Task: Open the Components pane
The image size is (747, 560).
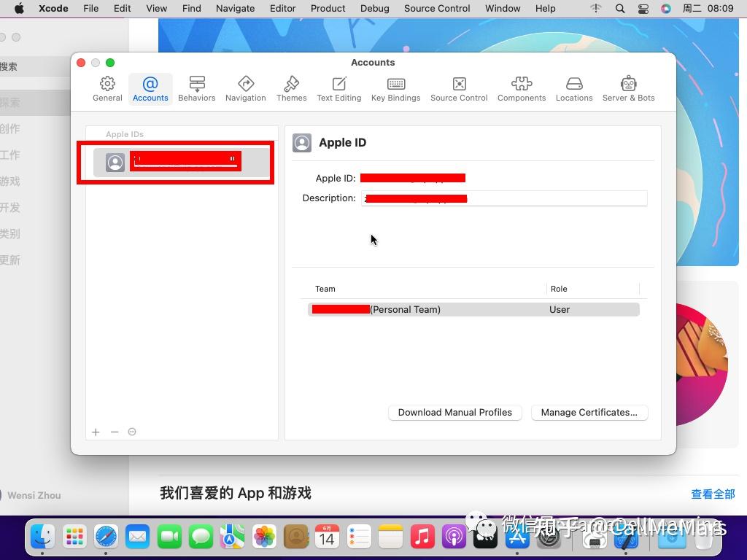Action: [521, 89]
